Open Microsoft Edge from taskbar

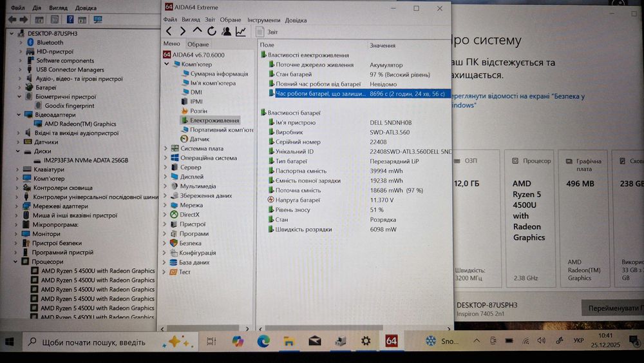(x=263, y=341)
